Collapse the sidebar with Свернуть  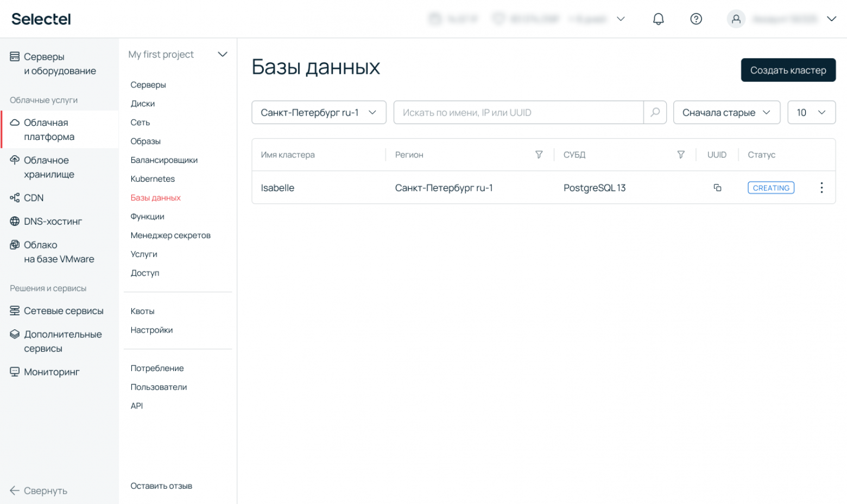39,490
